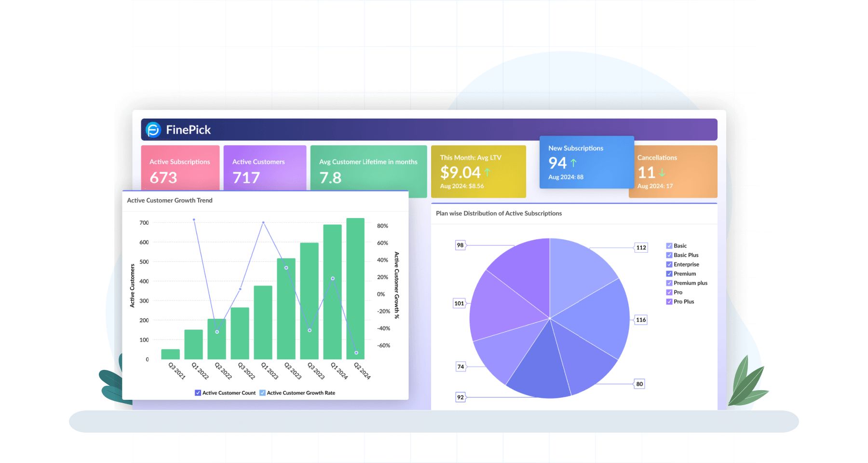Click the '98' pie data label
The width and height of the screenshot is (868, 463).
tap(461, 245)
